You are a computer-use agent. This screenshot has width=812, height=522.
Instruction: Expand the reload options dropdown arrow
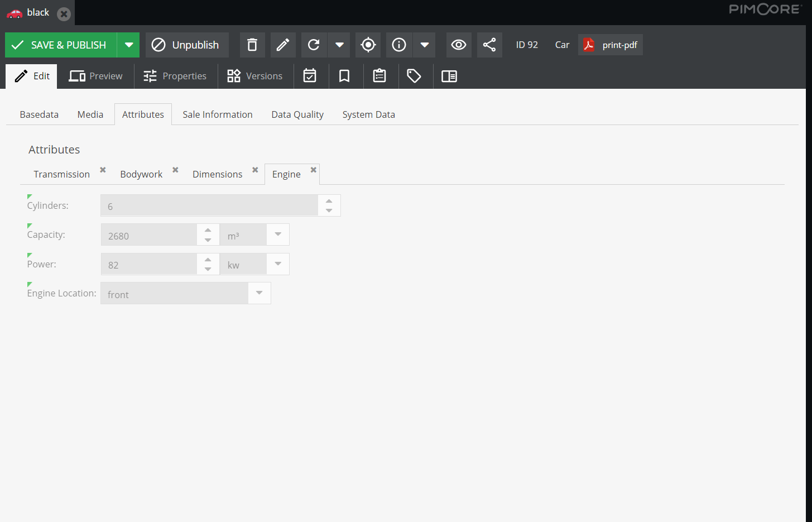coord(339,45)
